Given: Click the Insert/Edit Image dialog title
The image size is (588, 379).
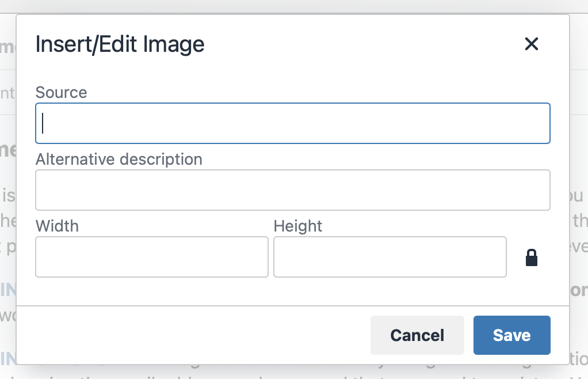Looking at the screenshot, I should coord(120,44).
